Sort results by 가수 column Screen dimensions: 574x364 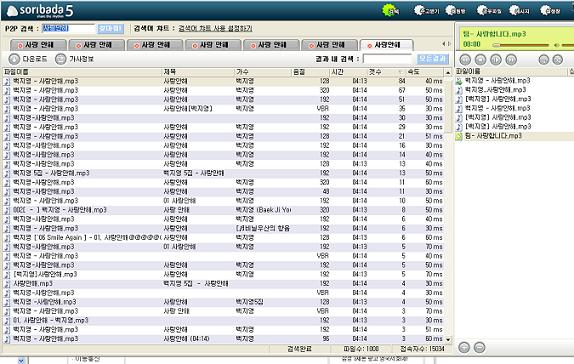point(262,72)
